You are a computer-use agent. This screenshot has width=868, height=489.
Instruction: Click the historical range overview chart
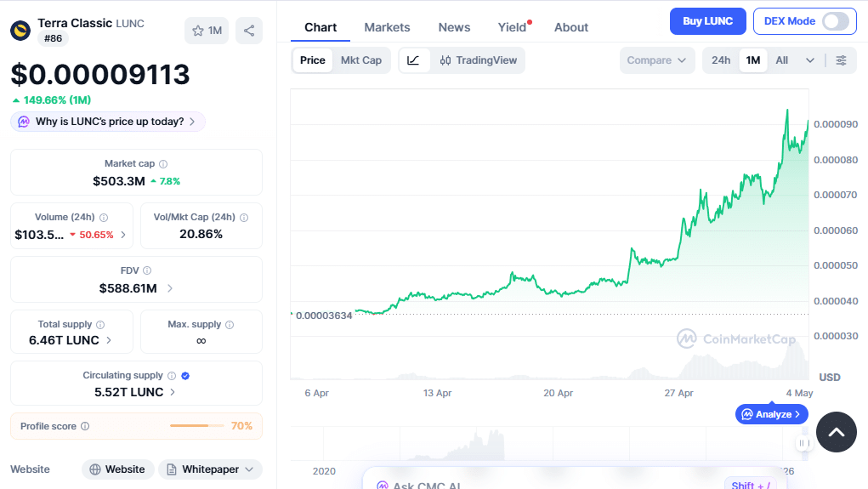pos(548,443)
